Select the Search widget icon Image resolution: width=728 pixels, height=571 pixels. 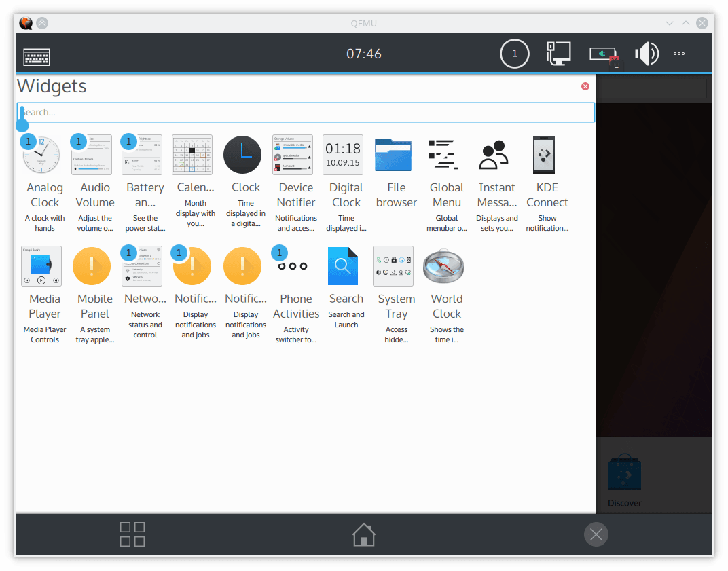coord(343,266)
